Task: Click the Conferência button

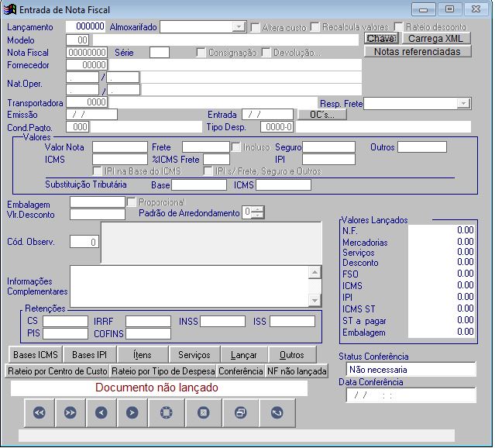Action: pyautogui.click(x=241, y=370)
